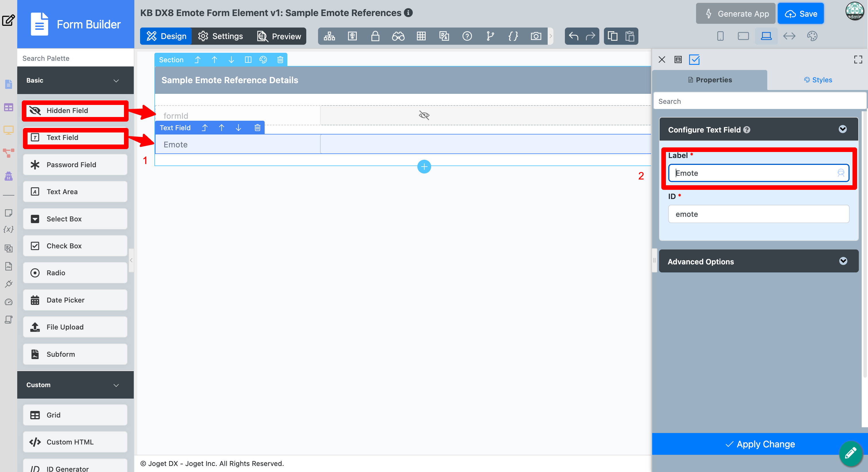Click the auto width arrows icon
The image size is (868, 472).
(789, 36)
